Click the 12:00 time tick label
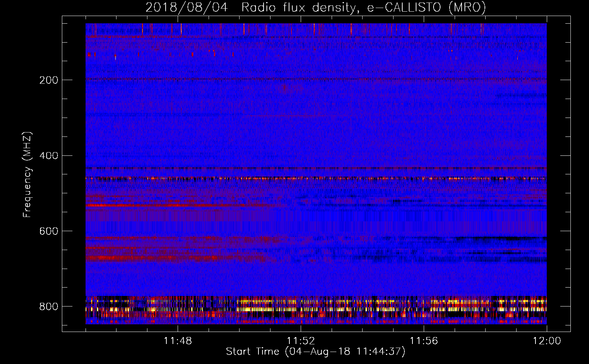Screen dimensions: 589x364 547,341
